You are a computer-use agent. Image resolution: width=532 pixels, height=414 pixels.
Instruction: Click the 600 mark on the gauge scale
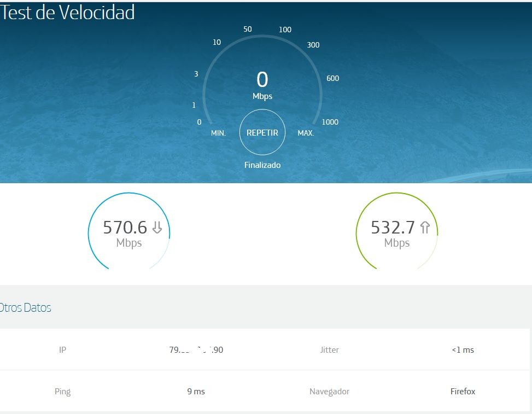[332, 78]
